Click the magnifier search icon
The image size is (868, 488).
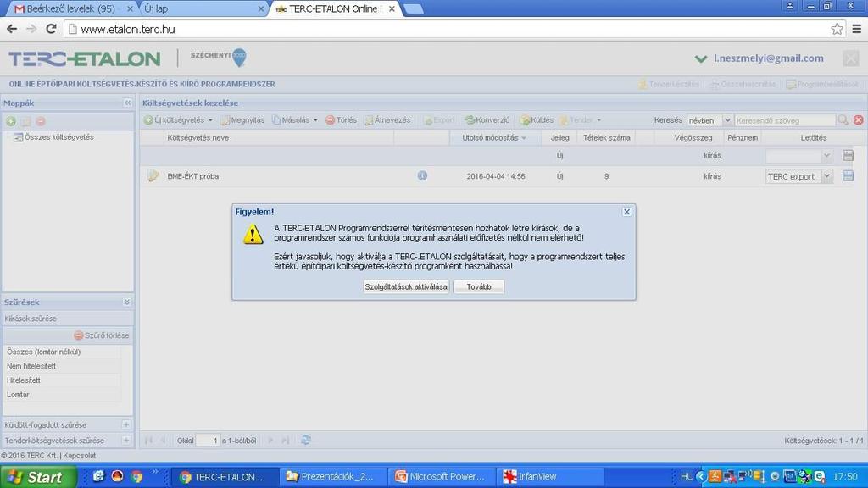pyautogui.click(x=843, y=120)
